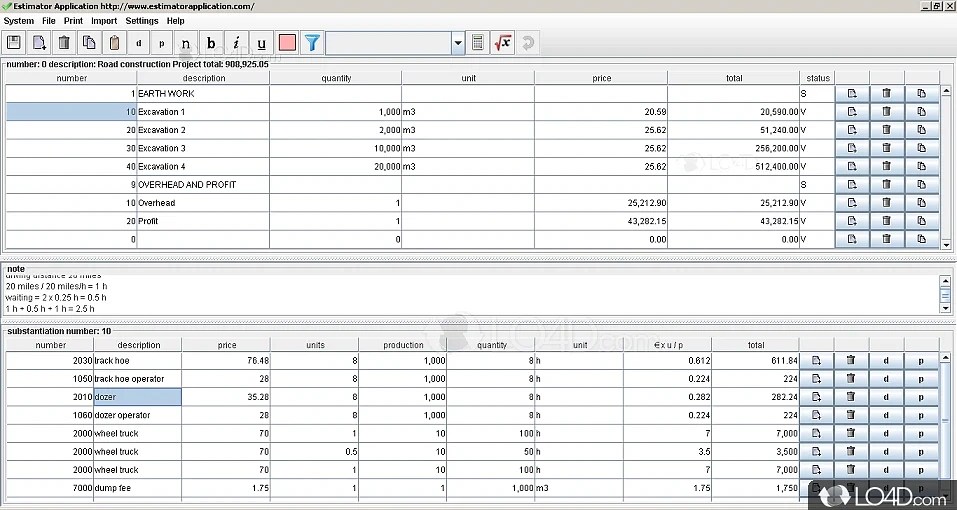Click delete icon for Excavation 1 row
The height and width of the screenshot is (510, 957).
point(887,112)
